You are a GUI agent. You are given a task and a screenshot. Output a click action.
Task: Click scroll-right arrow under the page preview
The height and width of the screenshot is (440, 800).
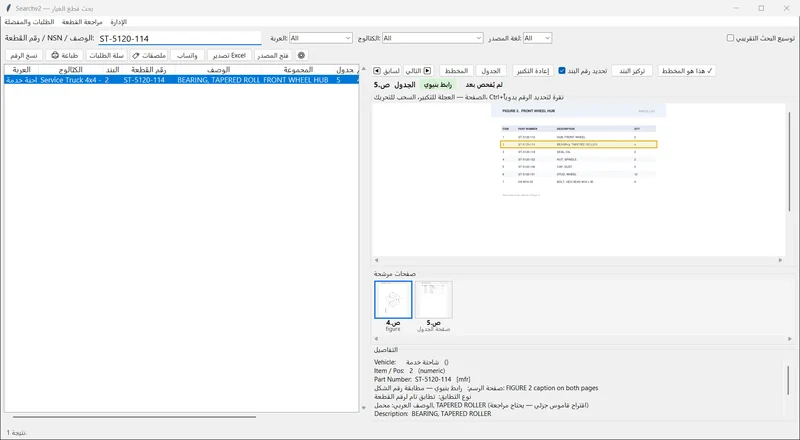780,260
